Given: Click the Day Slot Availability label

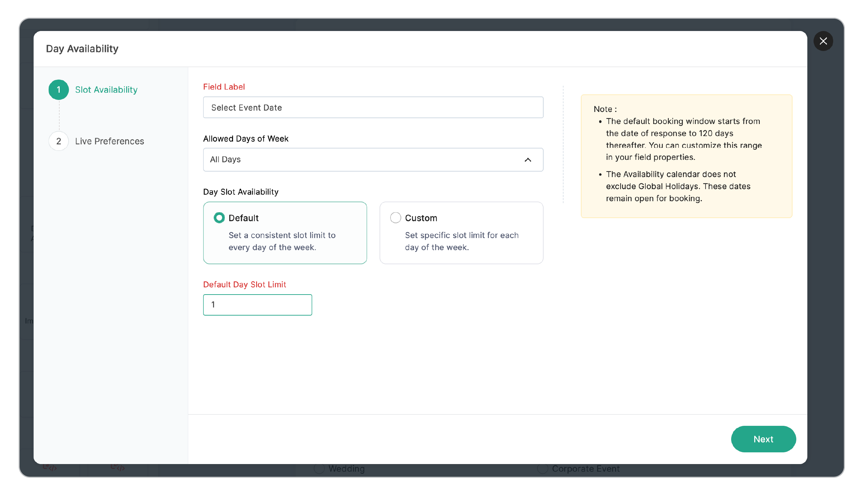Looking at the screenshot, I should point(241,192).
